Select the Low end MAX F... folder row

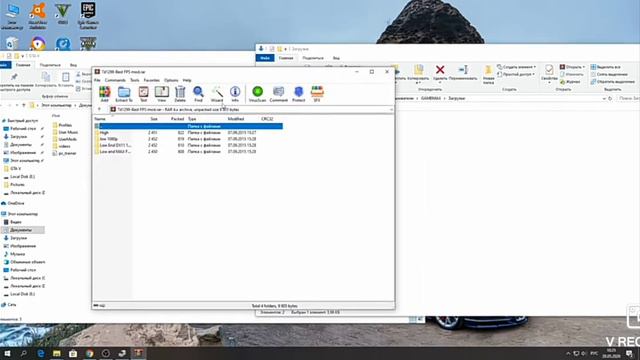(188, 151)
